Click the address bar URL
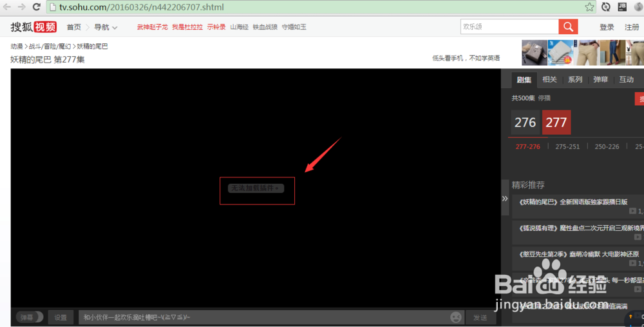Image resolution: width=644 pixels, height=327 pixels. coord(142,7)
